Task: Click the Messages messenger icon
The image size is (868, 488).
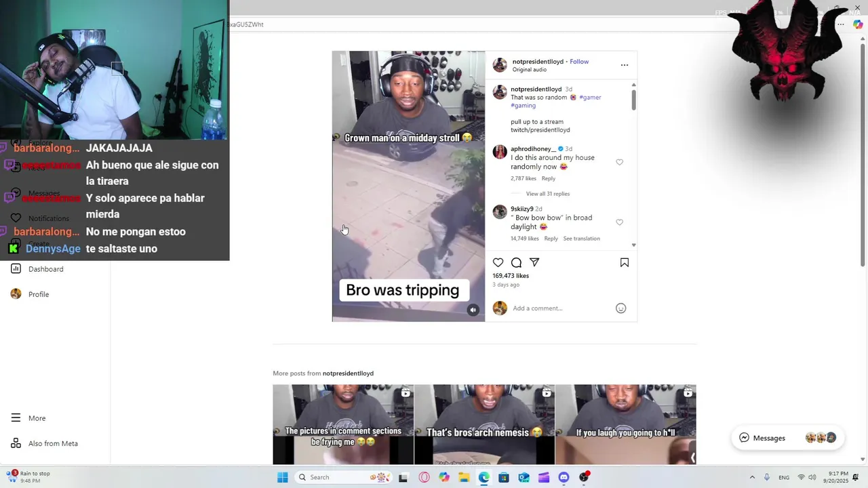Action: pos(744,438)
